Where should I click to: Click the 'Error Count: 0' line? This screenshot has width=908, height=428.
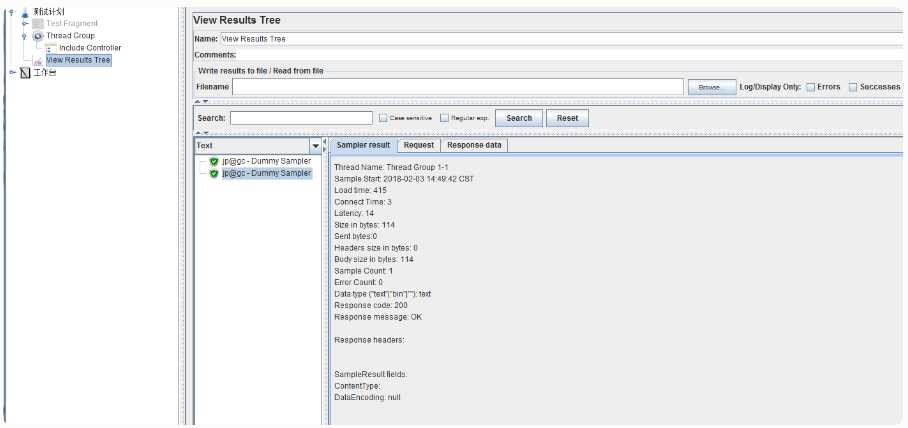[358, 283]
